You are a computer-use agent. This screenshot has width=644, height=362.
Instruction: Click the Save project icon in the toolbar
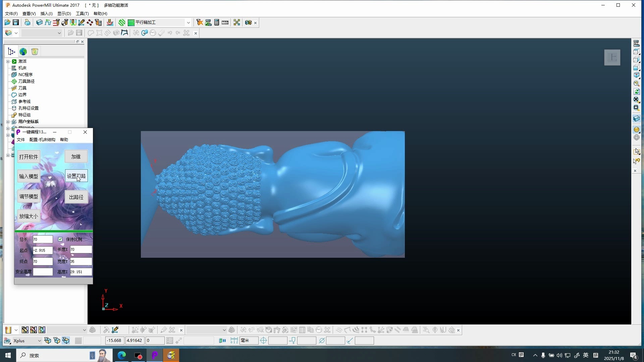pyautogui.click(x=16, y=22)
